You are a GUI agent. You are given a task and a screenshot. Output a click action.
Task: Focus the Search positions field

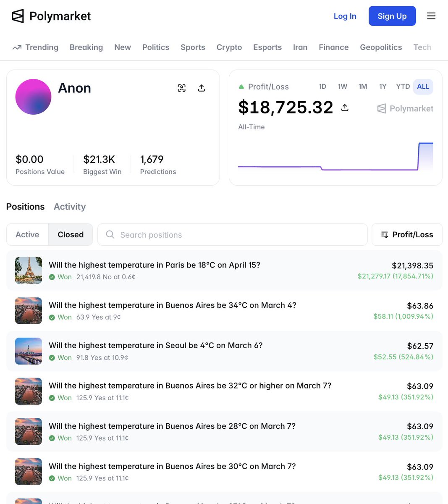click(x=232, y=234)
